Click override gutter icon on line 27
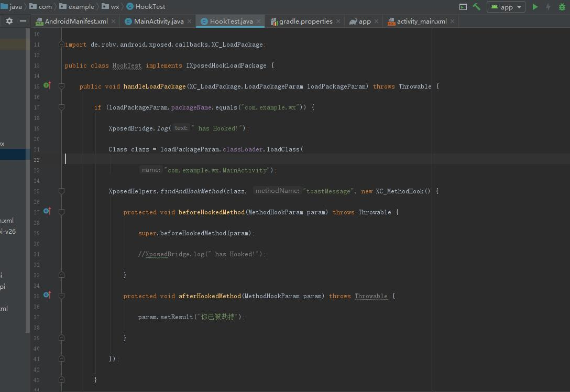The width and height of the screenshot is (570, 392). tap(47, 211)
